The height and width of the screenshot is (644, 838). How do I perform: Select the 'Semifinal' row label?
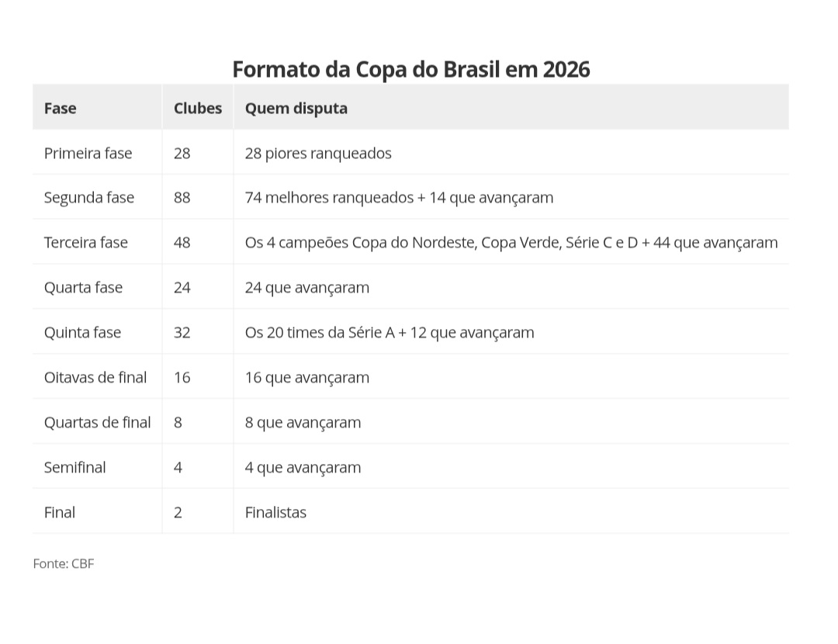[x=74, y=467]
